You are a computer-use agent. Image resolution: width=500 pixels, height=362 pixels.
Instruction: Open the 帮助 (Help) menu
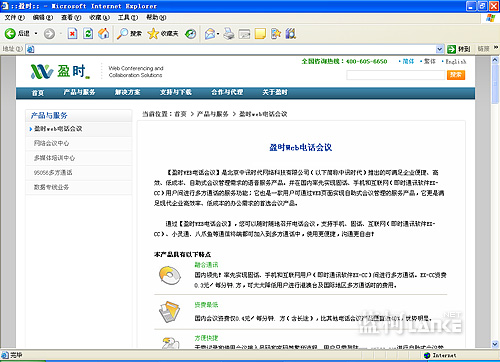point(156,17)
